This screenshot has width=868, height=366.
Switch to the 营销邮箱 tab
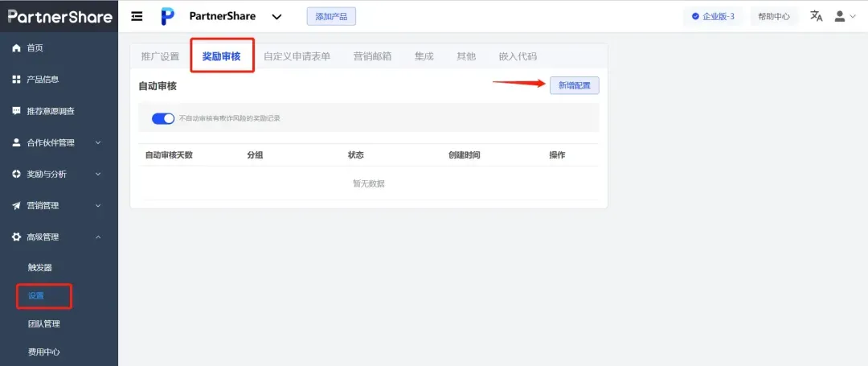click(373, 56)
